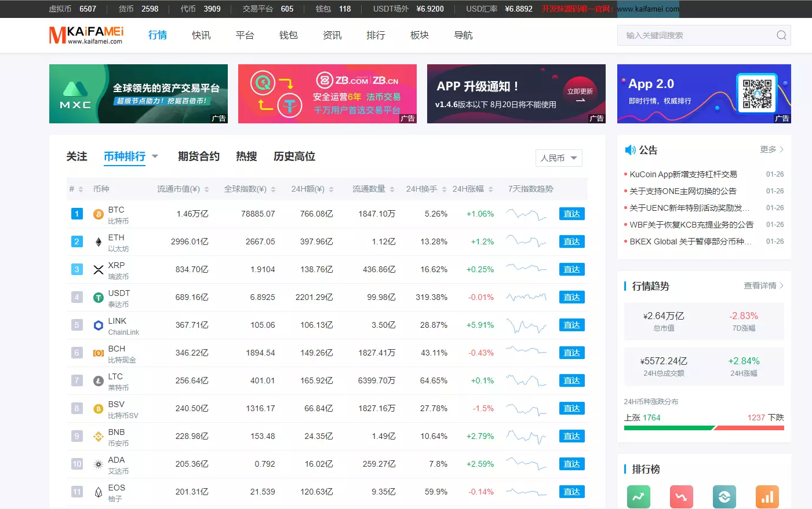The height and width of the screenshot is (509, 812).
Task: Open the 资讯 navigation menu
Action: (x=332, y=35)
